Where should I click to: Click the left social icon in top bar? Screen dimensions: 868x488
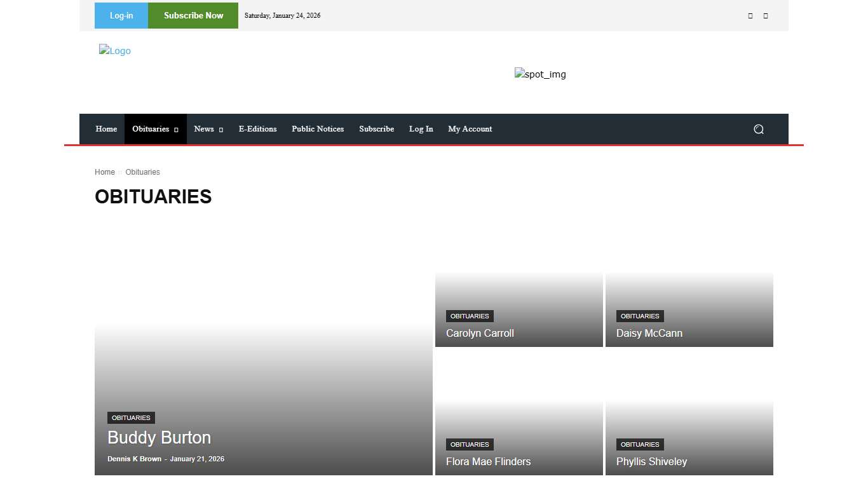(x=750, y=16)
